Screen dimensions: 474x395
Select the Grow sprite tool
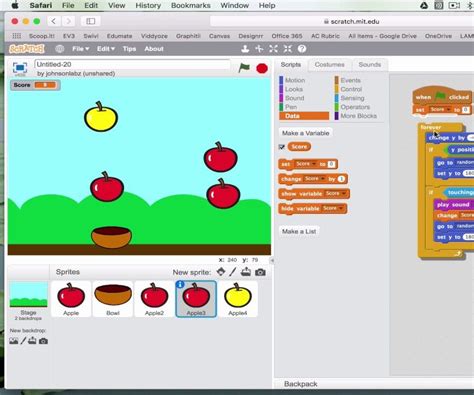(273, 49)
